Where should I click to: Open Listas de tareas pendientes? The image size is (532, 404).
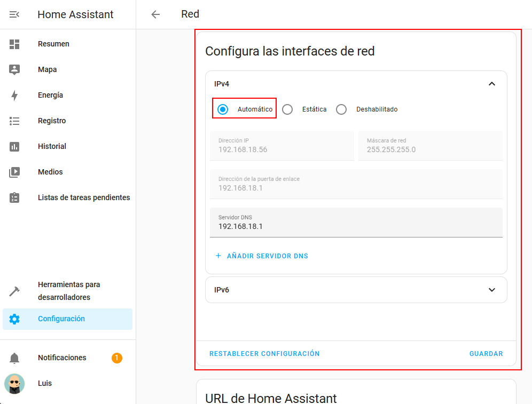(x=84, y=197)
